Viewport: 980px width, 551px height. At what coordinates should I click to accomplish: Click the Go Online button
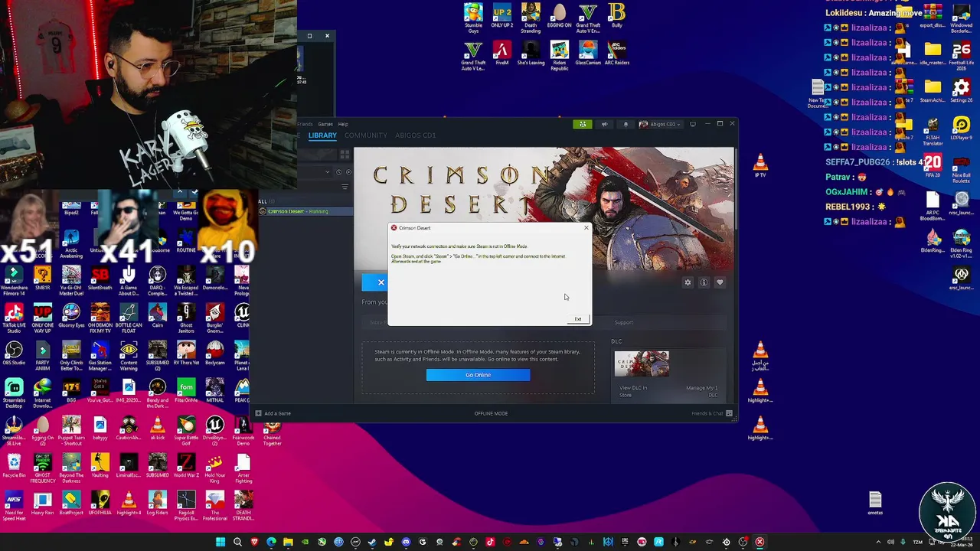pyautogui.click(x=478, y=375)
